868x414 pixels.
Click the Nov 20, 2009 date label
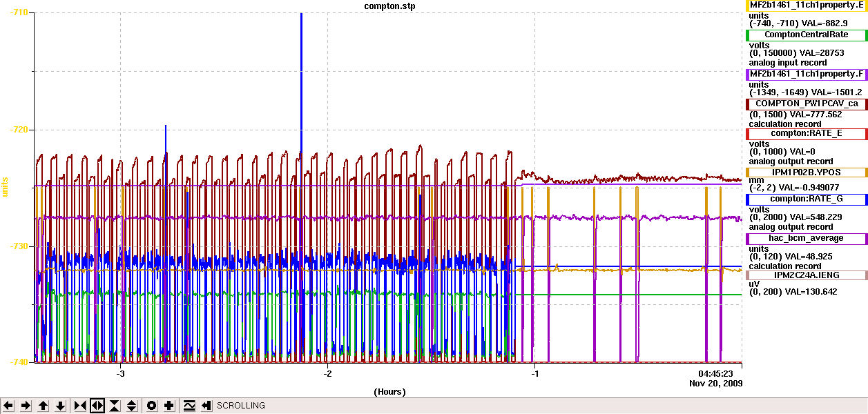click(716, 383)
